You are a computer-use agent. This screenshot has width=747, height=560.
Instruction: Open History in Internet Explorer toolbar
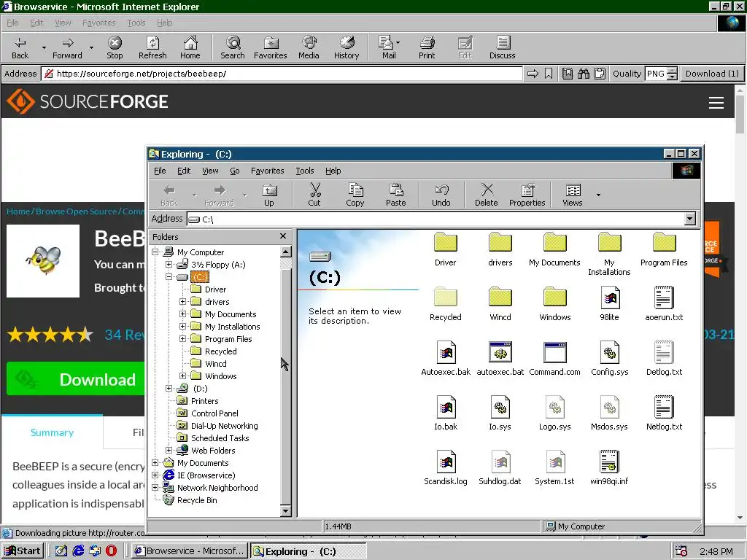347,47
